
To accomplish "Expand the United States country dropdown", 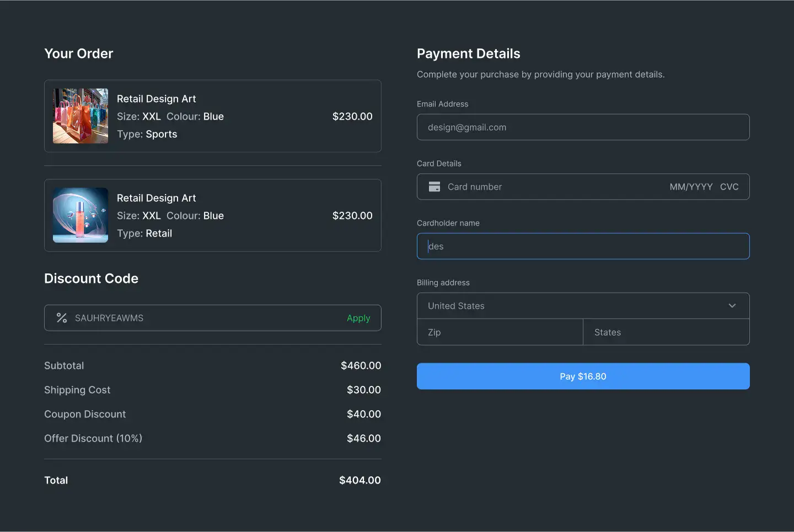I will coord(582,306).
